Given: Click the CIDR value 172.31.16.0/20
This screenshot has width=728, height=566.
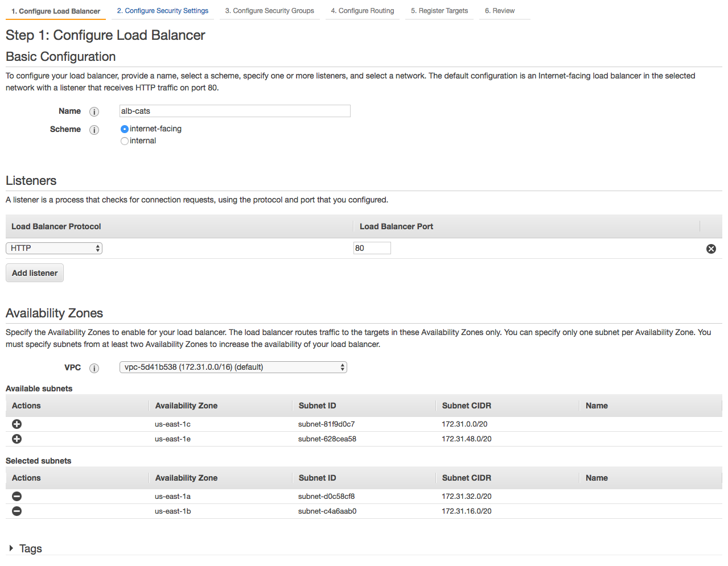Looking at the screenshot, I should [467, 511].
